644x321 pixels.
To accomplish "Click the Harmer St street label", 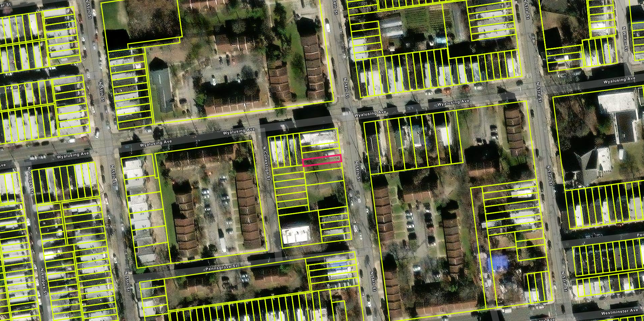I will tap(17, 87).
